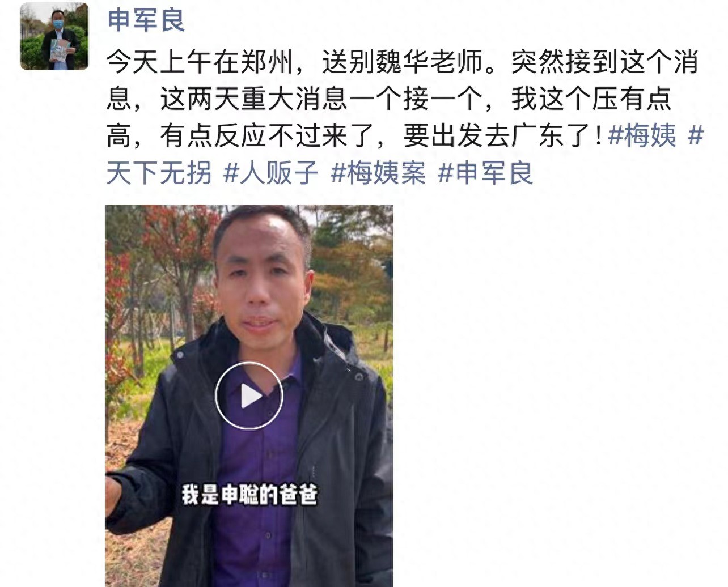Open the #人贩子 hashtag
This screenshot has height=587, width=728.
(271, 172)
